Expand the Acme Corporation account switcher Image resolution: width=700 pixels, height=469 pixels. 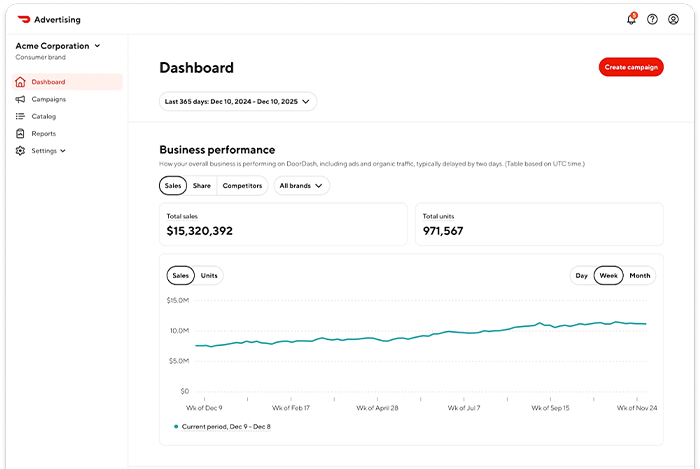(58, 46)
